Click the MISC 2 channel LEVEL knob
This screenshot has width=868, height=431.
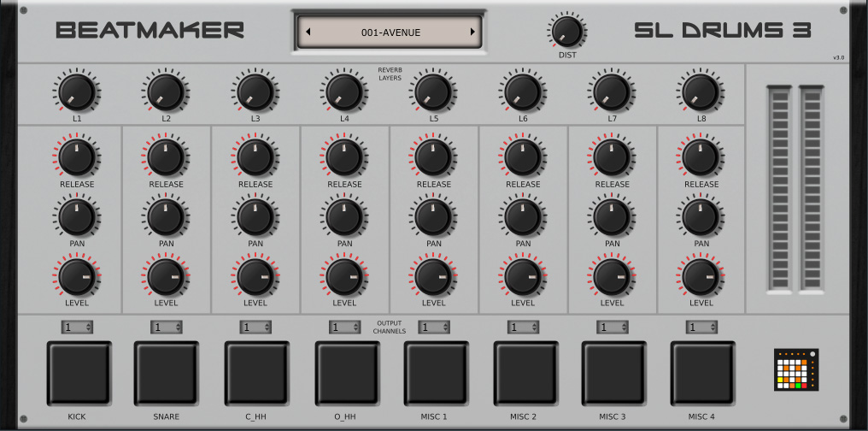[x=523, y=276]
